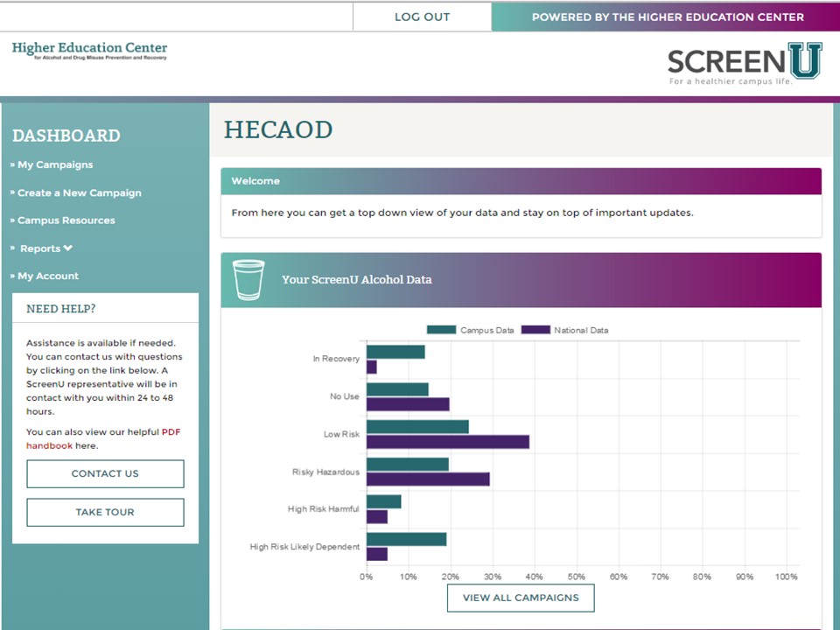Click the High Risk Harmful national bar
Image resolution: width=840 pixels, height=630 pixels.
[377, 517]
